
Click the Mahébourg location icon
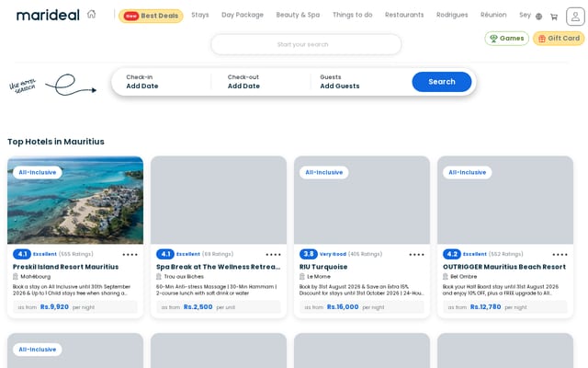16,276
